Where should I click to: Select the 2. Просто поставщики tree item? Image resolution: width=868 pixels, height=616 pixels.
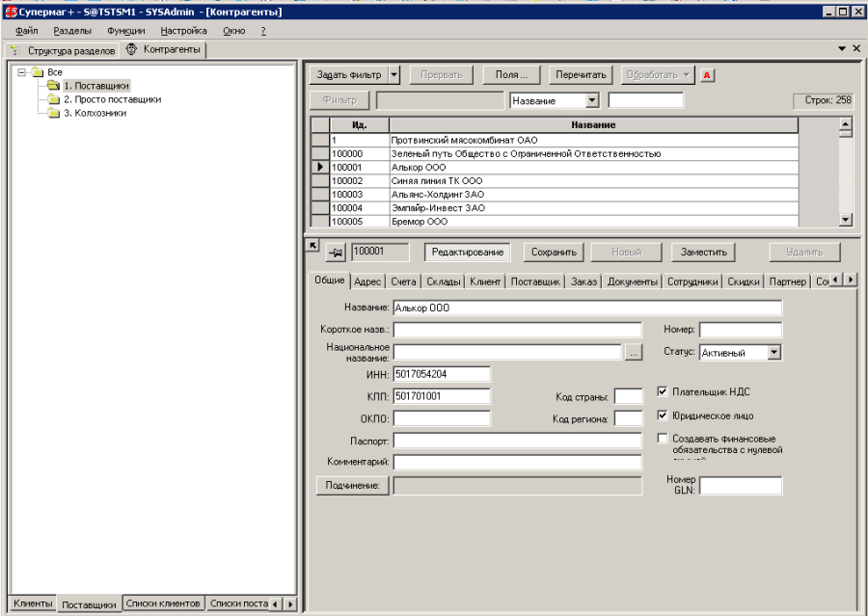[113, 99]
